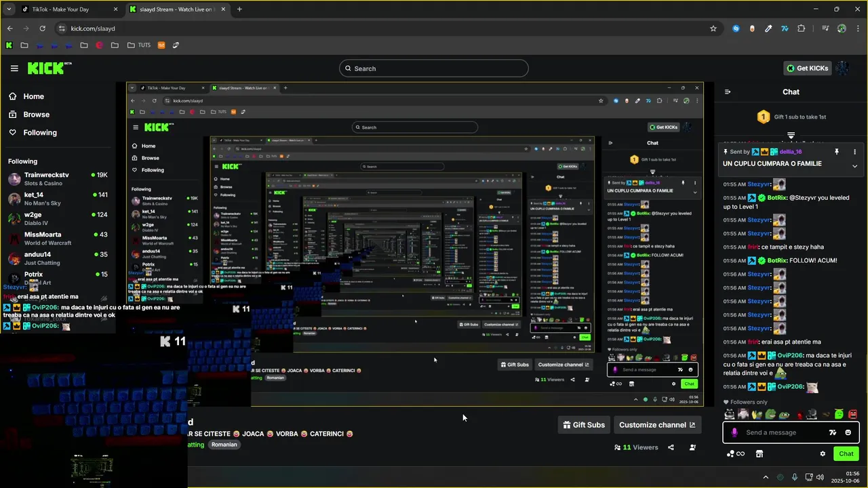
Task: Click the green Chat send button
Action: click(846, 453)
